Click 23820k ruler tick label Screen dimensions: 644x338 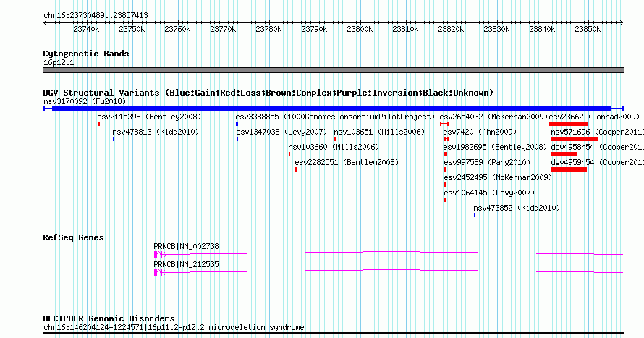(x=451, y=29)
